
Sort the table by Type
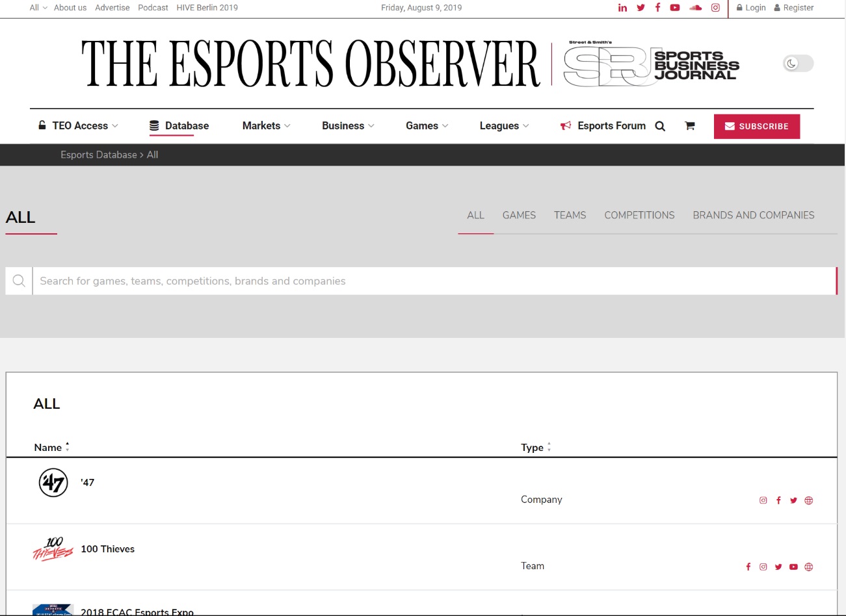(536, 447)
